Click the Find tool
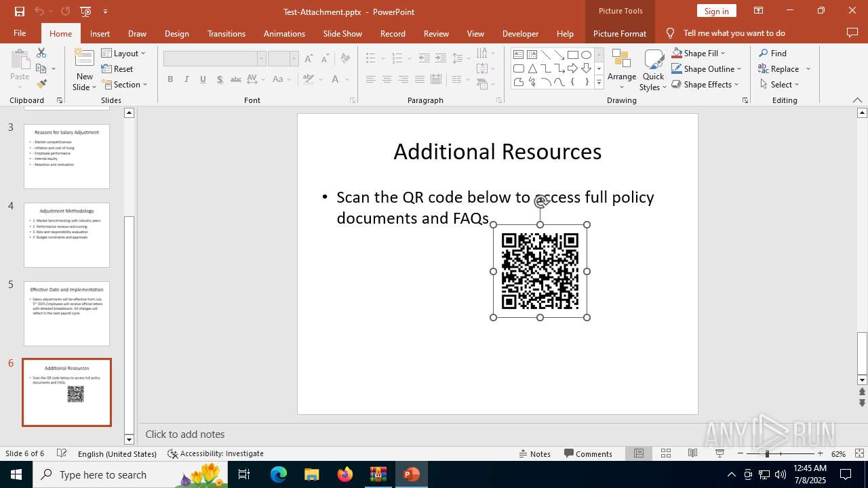This screenshot has width=868, height=488. click(773, 53)
